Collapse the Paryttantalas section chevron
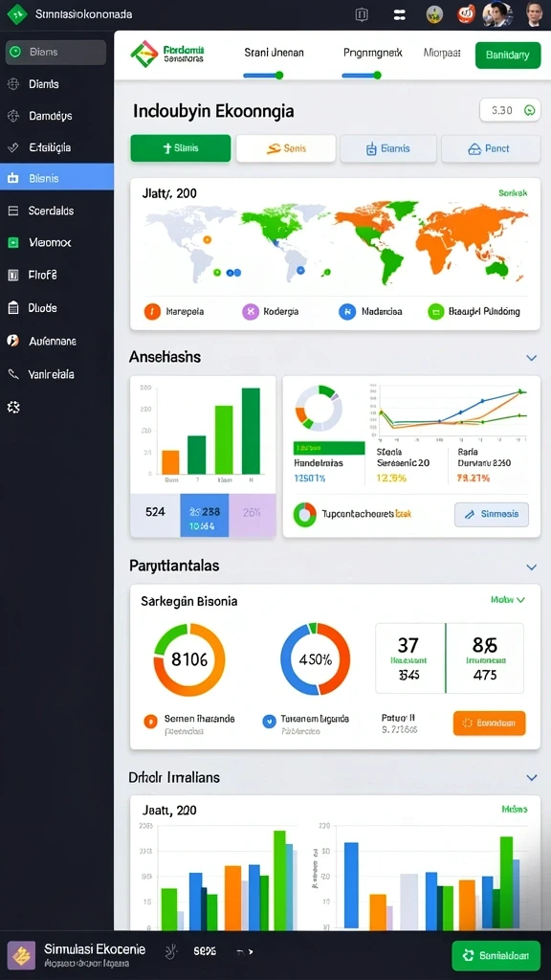Viewport: 551px width, 980px height. point(531,567)
